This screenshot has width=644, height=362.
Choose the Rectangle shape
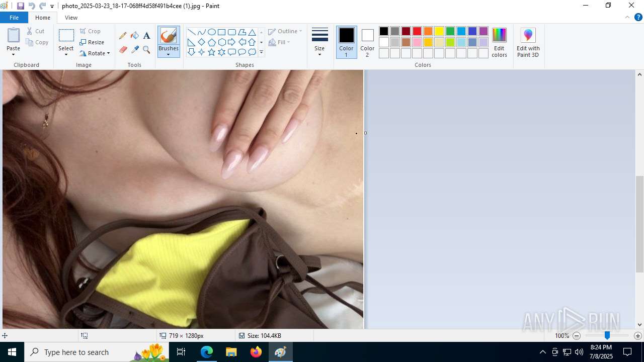coord(222,32)
